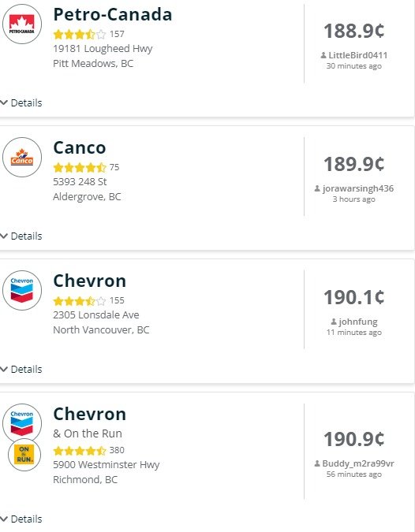Open the Canco station name link
415x532 pixels.
coord(80,147)
